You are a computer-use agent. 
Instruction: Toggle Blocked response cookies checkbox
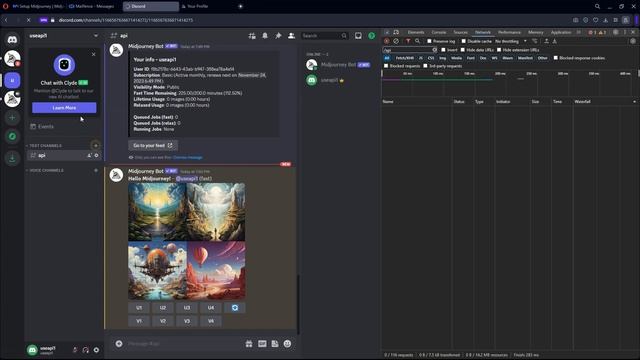click(556, 58)
